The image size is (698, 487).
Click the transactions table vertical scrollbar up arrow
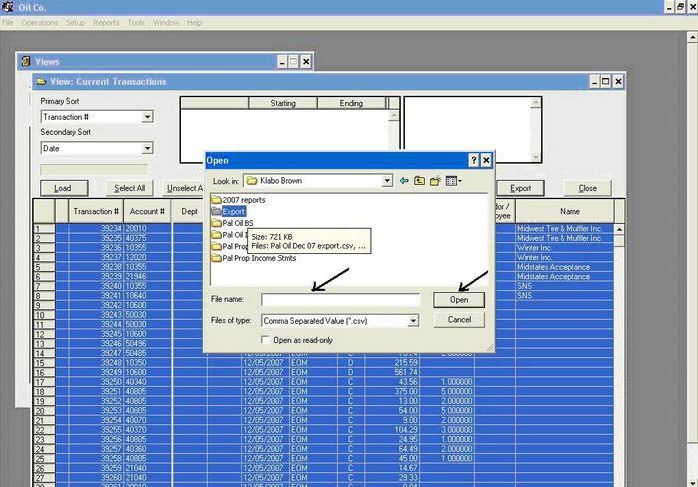click(x=619, y=229)
